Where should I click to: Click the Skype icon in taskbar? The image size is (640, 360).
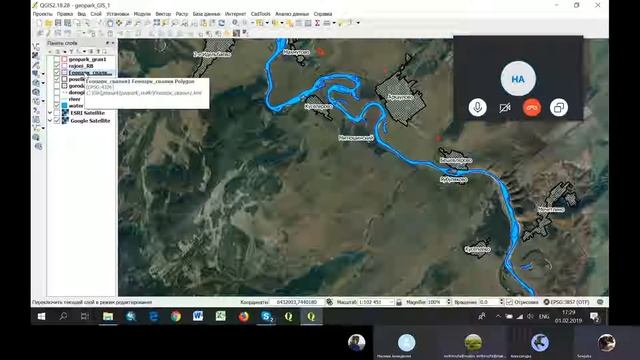tap(267, 316)
